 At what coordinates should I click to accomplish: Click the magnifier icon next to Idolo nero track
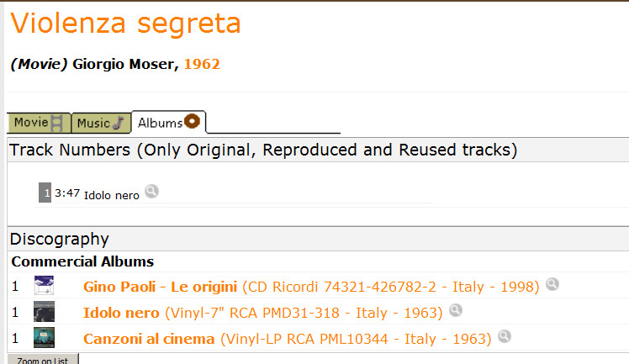151,191
